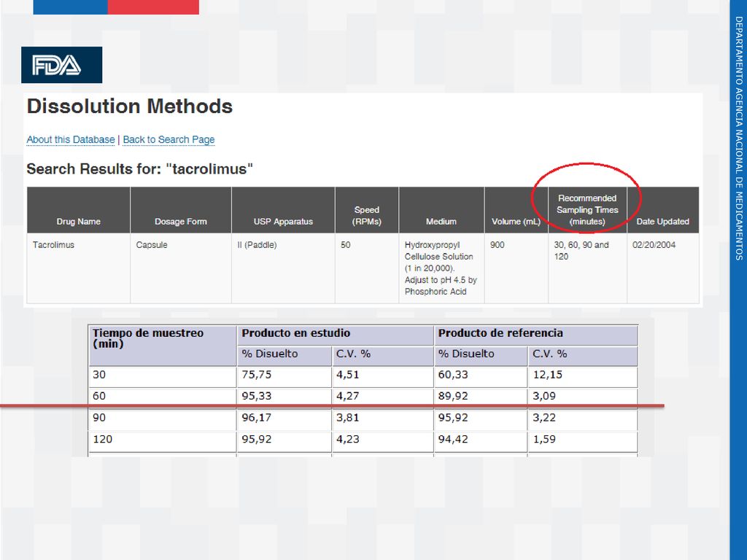Viewport: 747px width, 560px height.
Task: Click % Disuelto under Producto de referencia
Action: click(x=481, y=356)
